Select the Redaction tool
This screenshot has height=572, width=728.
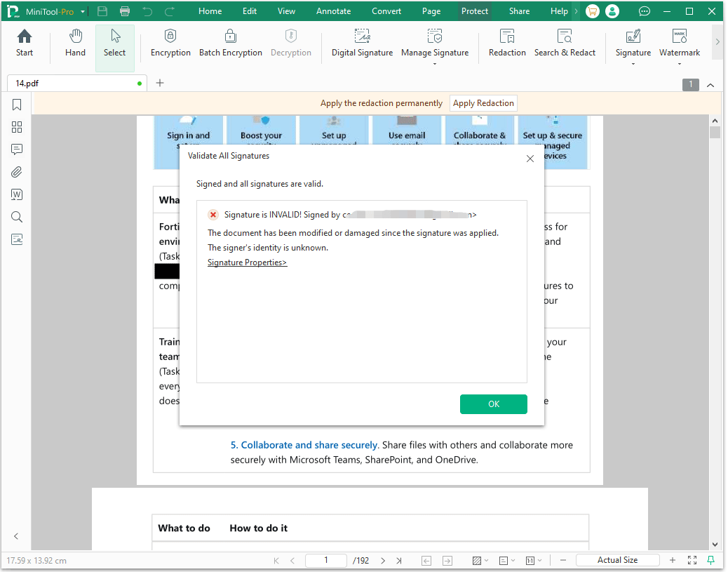click(507, 44)
